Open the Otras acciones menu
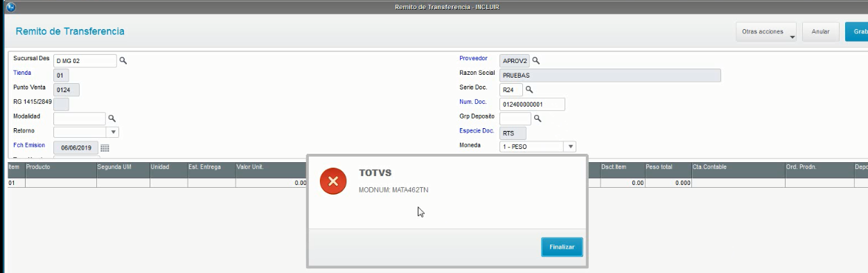Screen dimensions: 868x273 click(x=766, y=32)
